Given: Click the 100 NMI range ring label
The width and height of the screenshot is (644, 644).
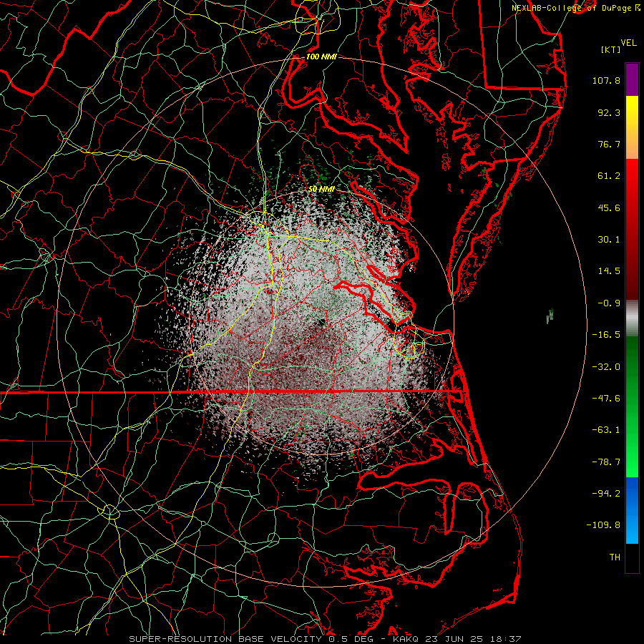Looking at the screenshot, I should 321,57.
